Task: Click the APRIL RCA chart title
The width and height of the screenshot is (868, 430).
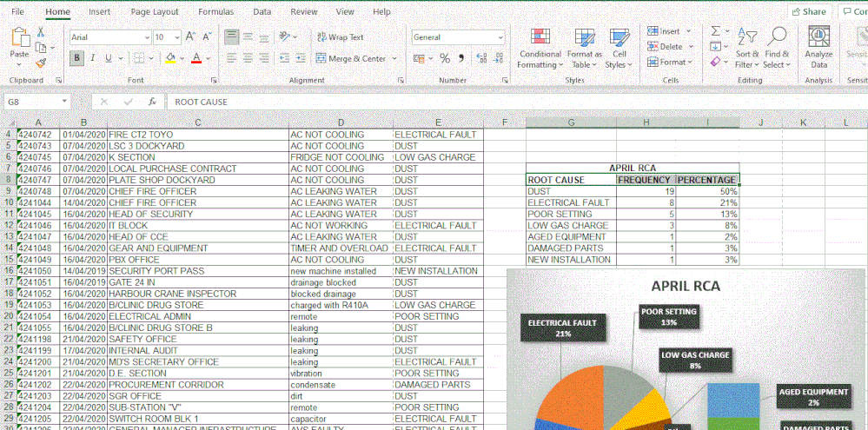Action: click(x=686, y=286)
